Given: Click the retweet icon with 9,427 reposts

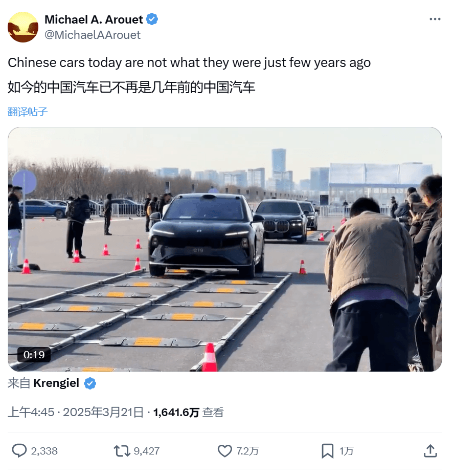Looking at the screenshot, I should pyautogui.click(x=122, y=451).
